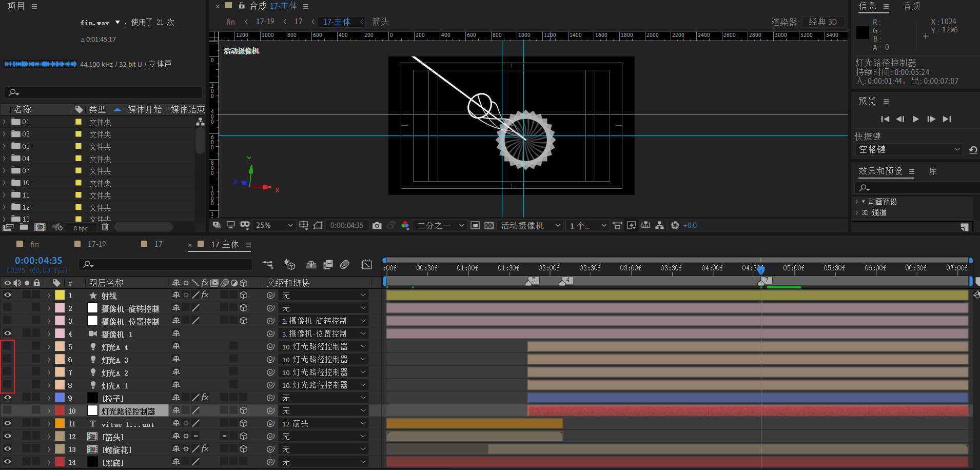Show the 灯光A 4 layer
The height and width of the screenshot is (470, 980).
coord(8,346)
